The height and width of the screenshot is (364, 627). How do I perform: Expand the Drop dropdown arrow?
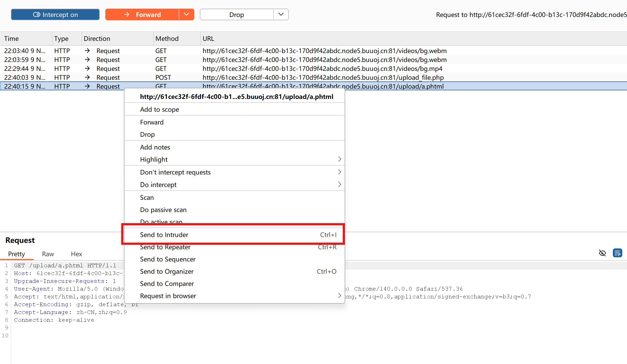(281, 14)
